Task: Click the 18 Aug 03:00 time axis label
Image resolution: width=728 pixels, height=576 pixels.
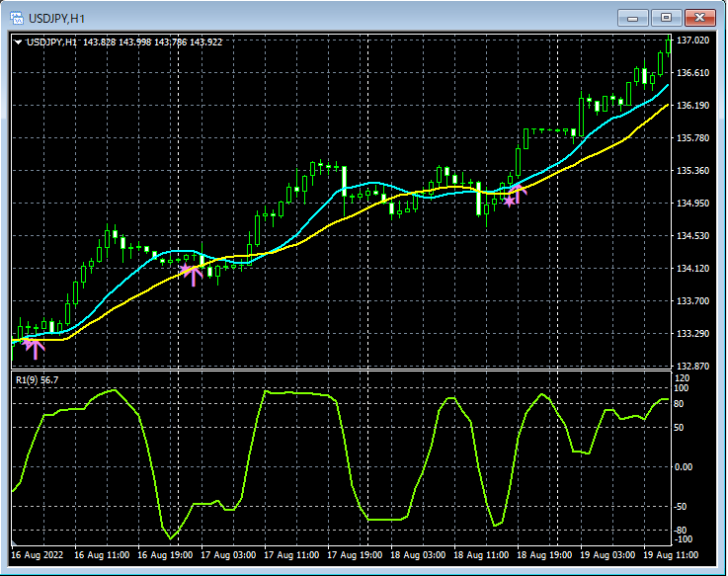Action: click(x=418, y=555)
